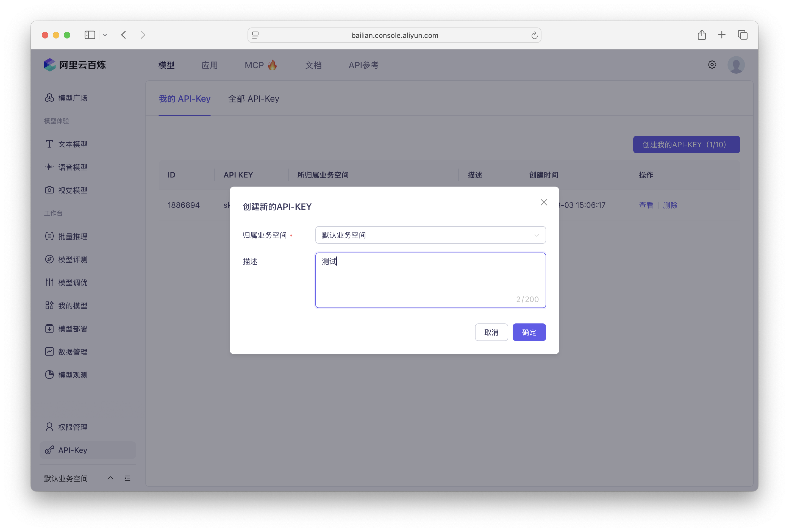This screenshot has height=532, width=789.
Task: Click inside the 描述 text area
Action: 430,280
